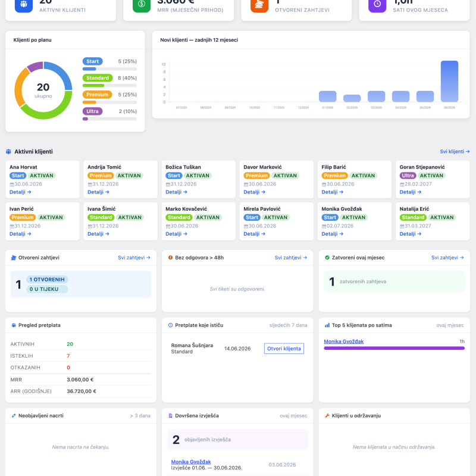476x476 pixels.
Task: Click the Premium badge on Ivan Perić card
Action: coord(23,217)
